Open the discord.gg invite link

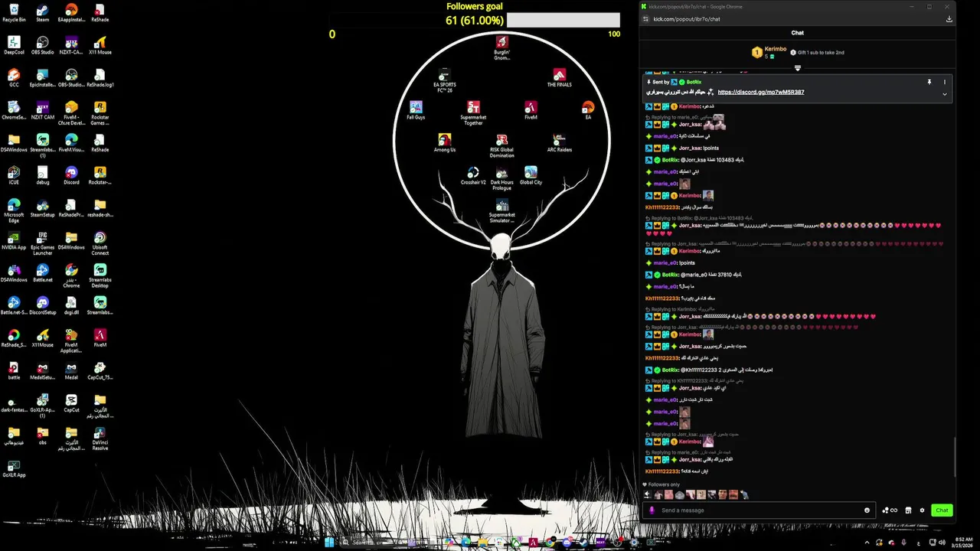tap(760, 92)
